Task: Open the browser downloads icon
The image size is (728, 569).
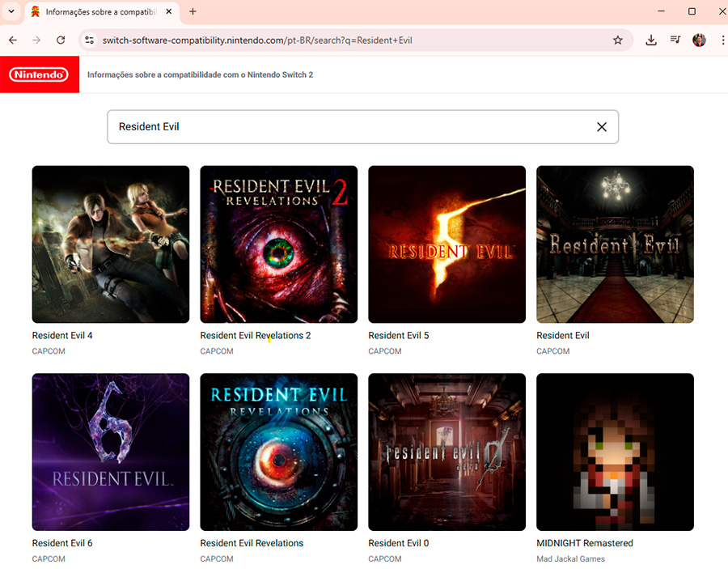Action: (x=651, y=40)
